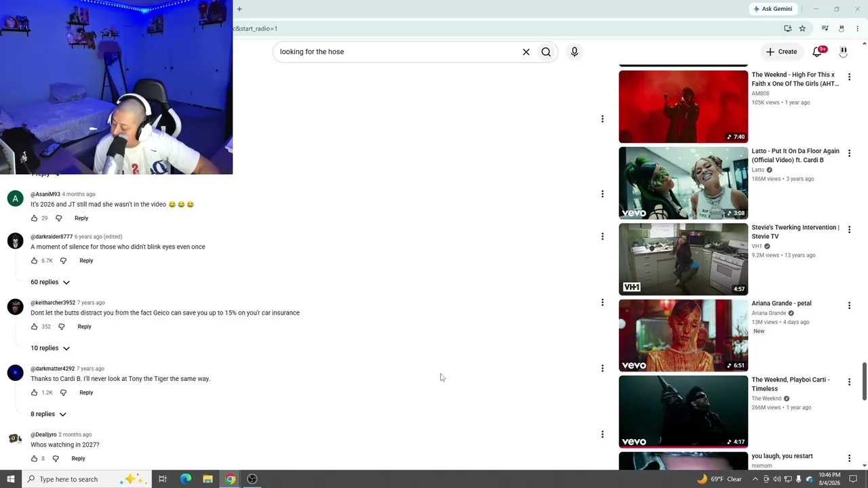The image size is (868, 488).
Task: Expand the 8 replies thread
Action: pyautogui.click(x=48, y=414)
